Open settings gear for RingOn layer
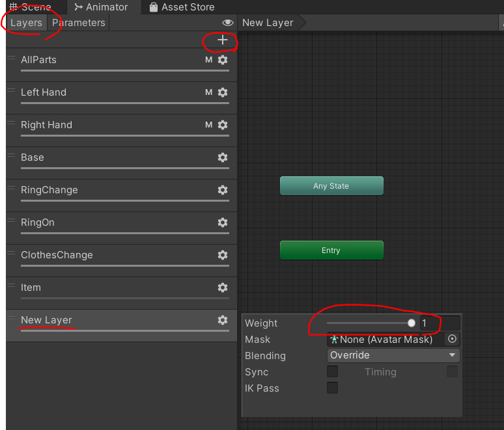Viewport: 504px width, 430px height. (x=223, y=222)
